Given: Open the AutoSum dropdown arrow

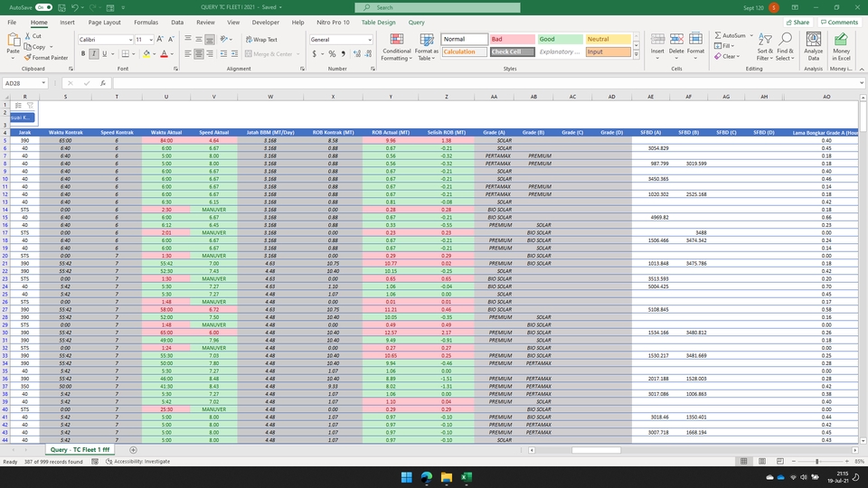Looking at the screenshot, I should (x=751, y=35).
